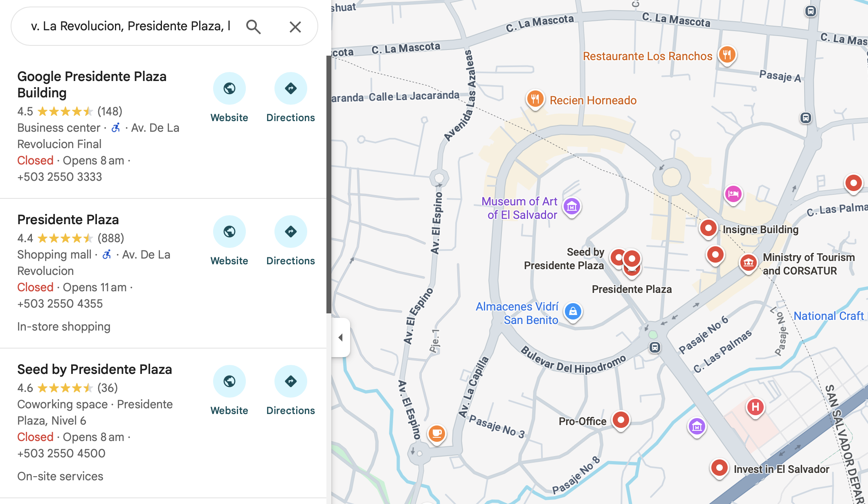Click the rating count (36)
The image size is (868, 504).
[x=108, y=388]
